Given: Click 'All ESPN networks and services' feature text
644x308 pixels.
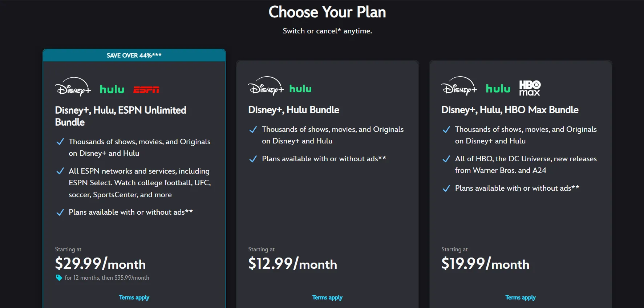Looking at the screenshot, I should coord(140,183).
